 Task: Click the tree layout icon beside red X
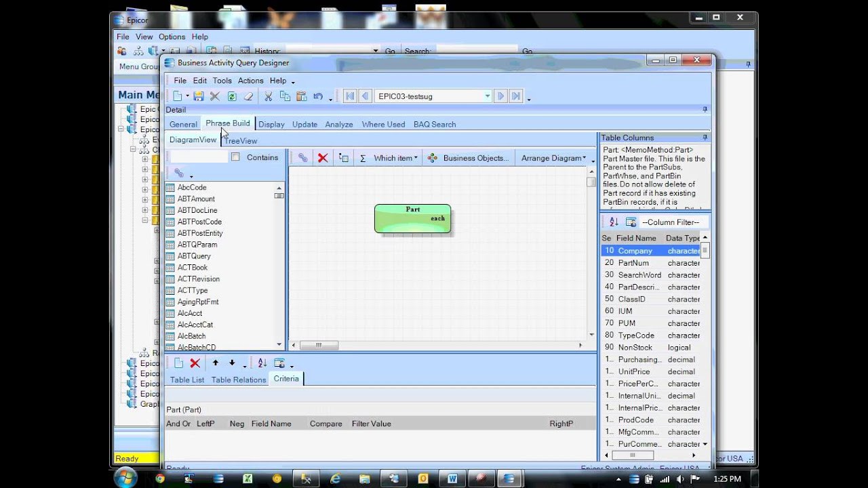point(344,158)
